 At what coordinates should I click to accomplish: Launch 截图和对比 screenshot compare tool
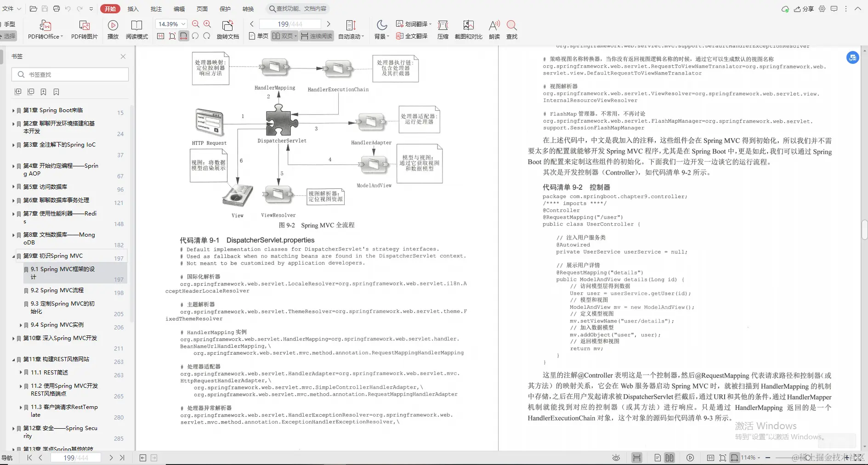click(x=468, y=28)
